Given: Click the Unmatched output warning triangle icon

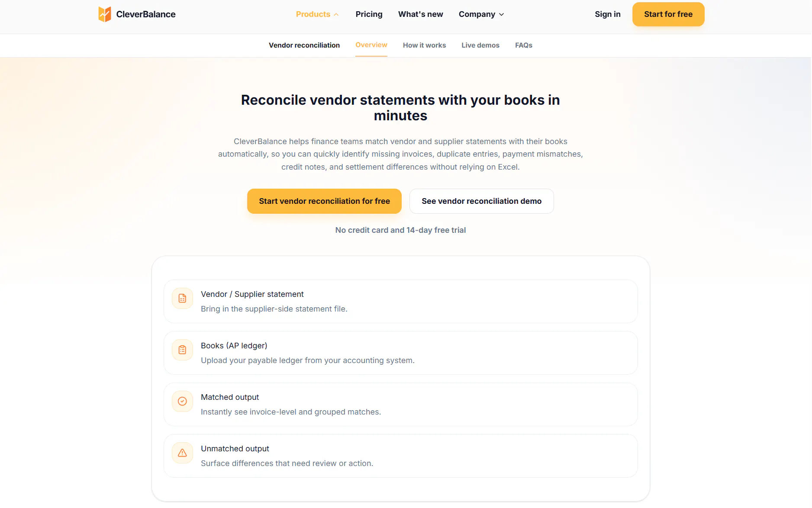Looking at the screenshot, I should (x=182, y=453).
